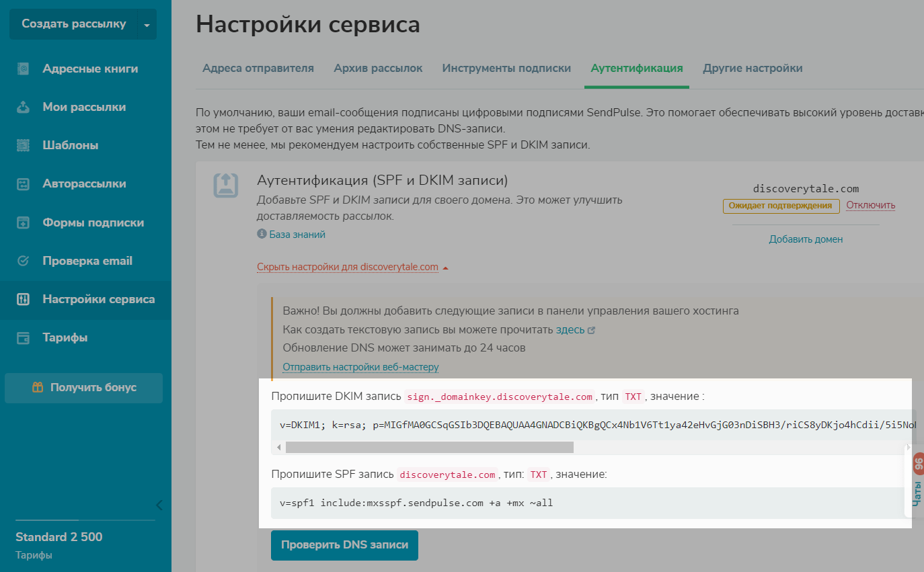Click the Авторассылки sidebar icon

point(24,183)
